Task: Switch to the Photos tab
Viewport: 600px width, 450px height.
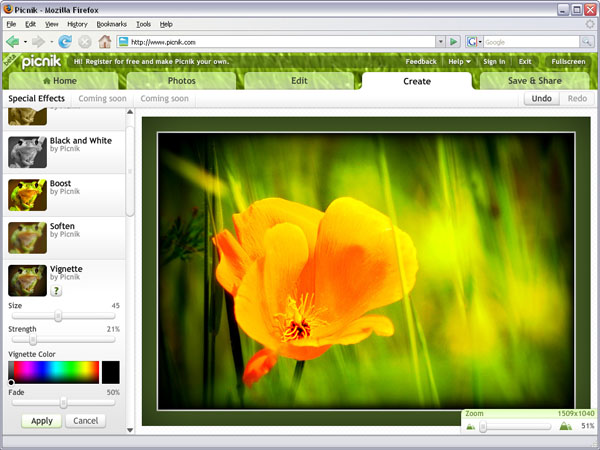Action: tap(181, 81)
